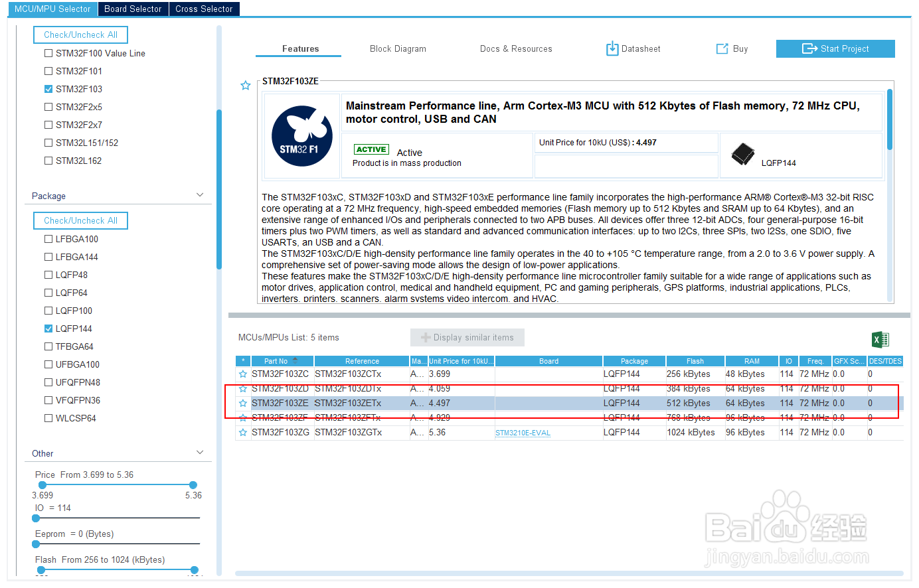This screenshot has height=588, width=919.
Task: Check the STM32F2x5 line
Action: point(48,107)
